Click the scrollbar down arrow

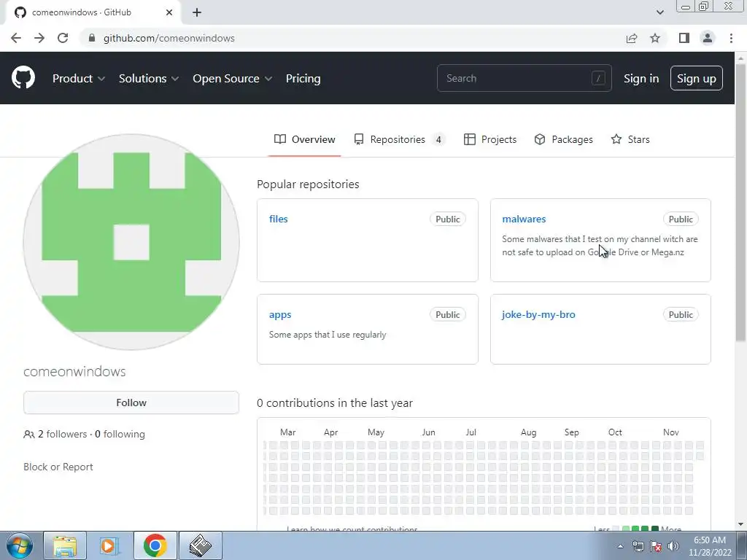click(740, 524)
